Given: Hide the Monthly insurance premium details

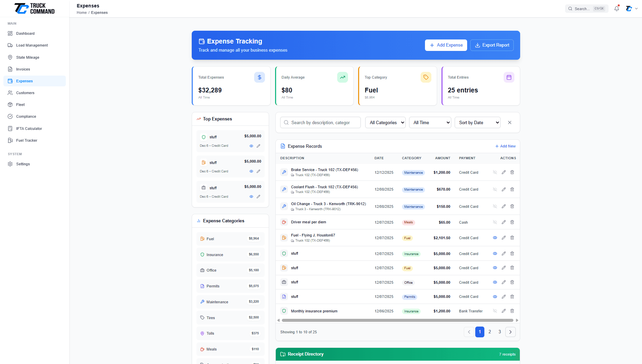Looking at the screenshot, I should [x=495, y=311].
